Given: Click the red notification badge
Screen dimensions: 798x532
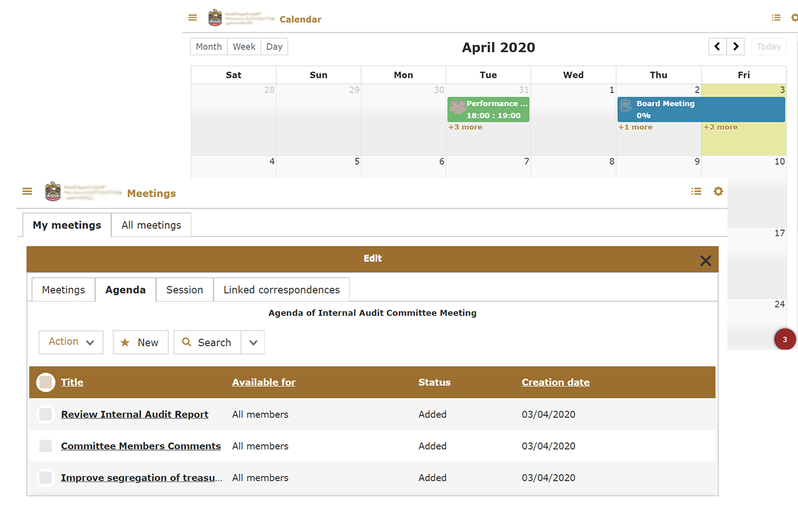Looking at the screenshot, I should tap(785, 340).
